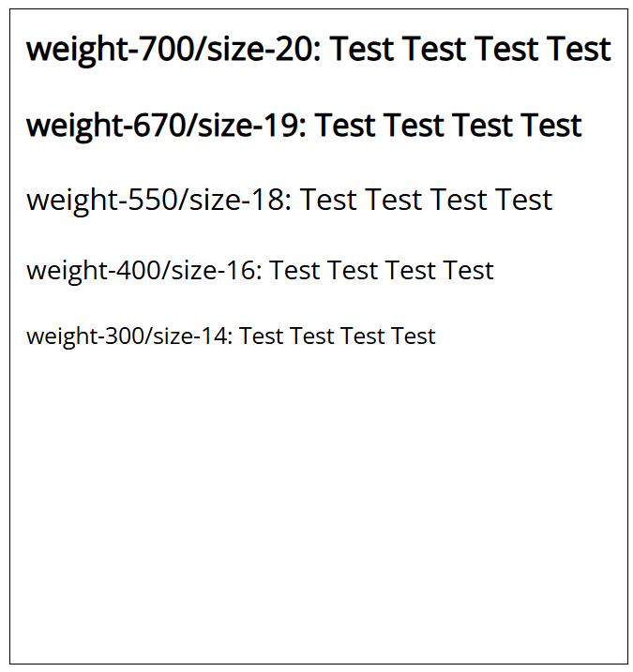This screenshot has width=633, height=672.
Task: Click last 'Test' word in weight-550 line
Action: (523, 200)
